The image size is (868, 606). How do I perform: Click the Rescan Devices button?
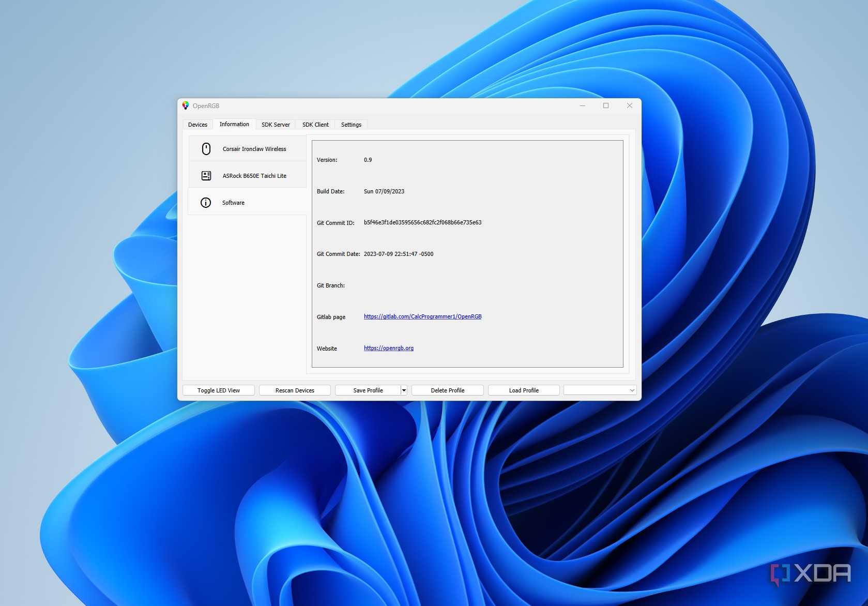tap(295, 390)
